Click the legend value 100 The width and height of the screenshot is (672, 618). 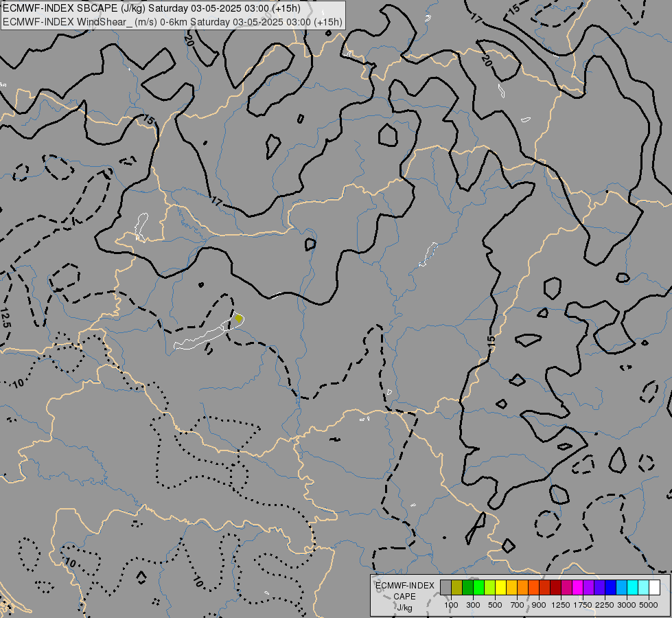coord(451,605)
